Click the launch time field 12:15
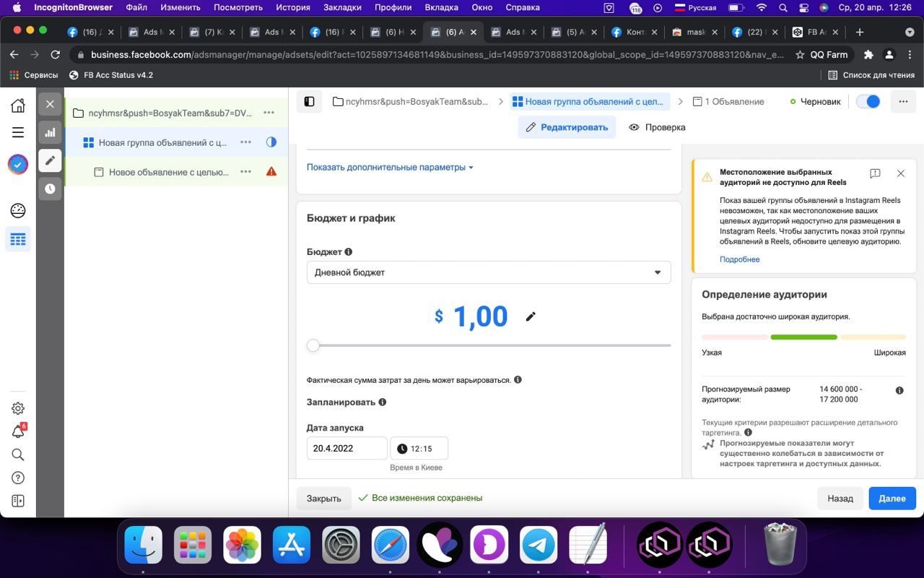This screenshot has height=578, width=924. click(x=419, y=448)
